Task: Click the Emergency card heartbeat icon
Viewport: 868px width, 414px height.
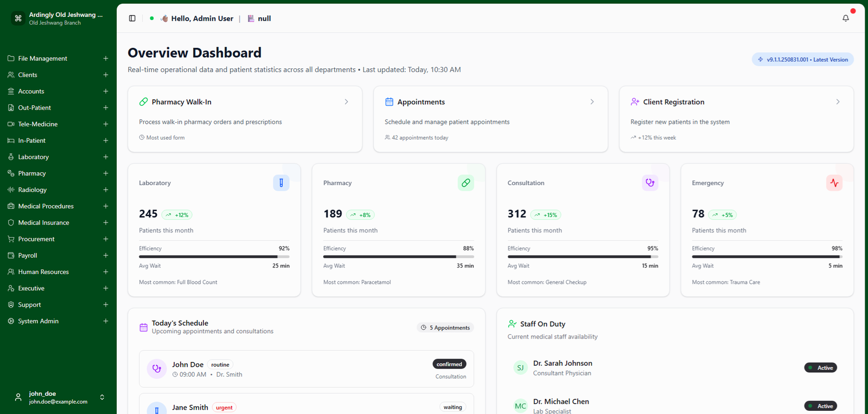Action: [x=834, y=183]
